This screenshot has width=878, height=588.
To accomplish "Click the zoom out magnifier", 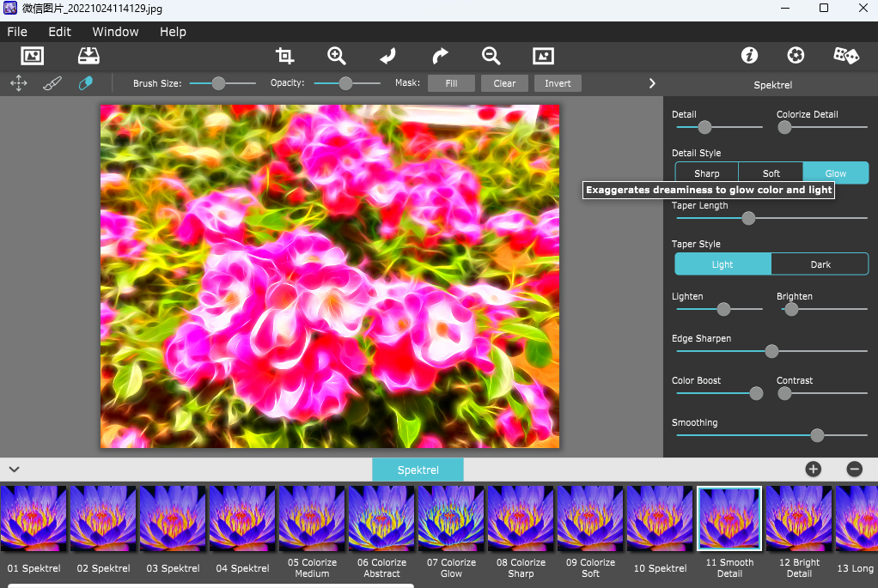I will coord(491,56).
